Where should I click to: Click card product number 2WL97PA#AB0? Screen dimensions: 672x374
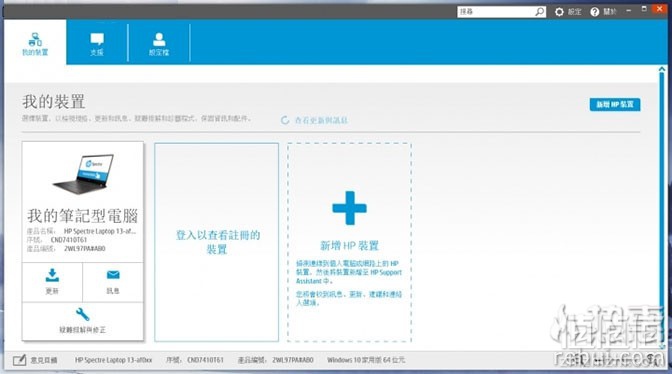(x=85, y=248)
